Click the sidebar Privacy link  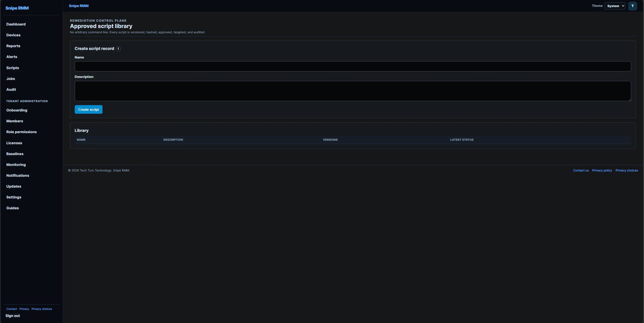pyautogui.click(x=24, y=309)
